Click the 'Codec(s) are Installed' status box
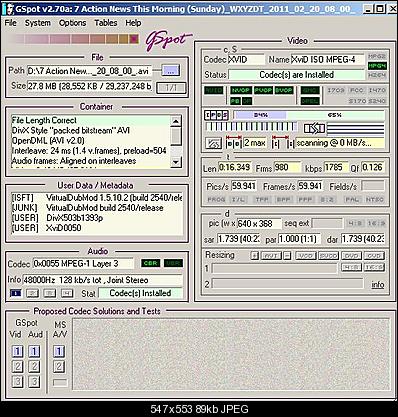 tap(296, 75)
